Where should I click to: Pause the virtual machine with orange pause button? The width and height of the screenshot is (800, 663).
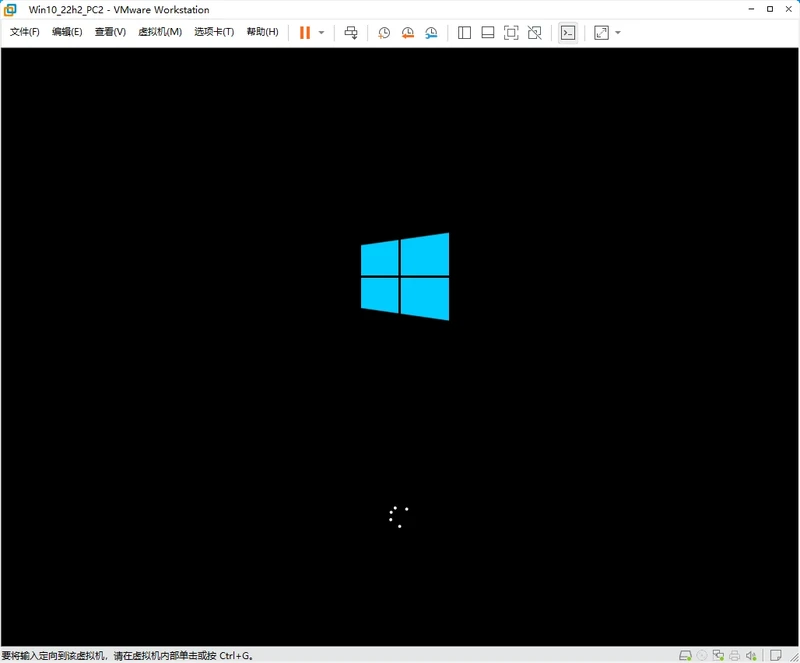tap(305, 33)
